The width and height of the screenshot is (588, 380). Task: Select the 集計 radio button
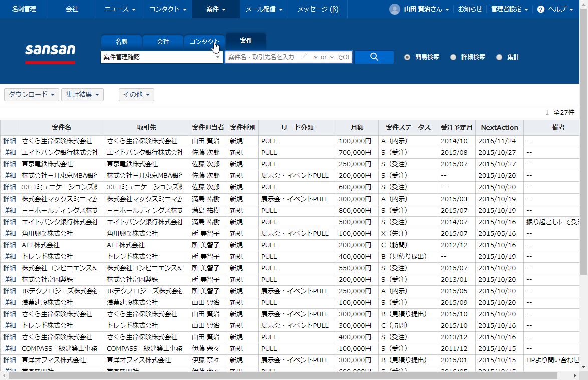pos(499,57)
